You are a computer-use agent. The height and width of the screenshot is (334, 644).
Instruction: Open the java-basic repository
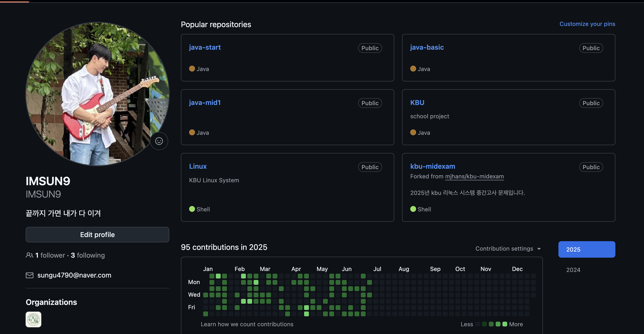pos(427,47)
